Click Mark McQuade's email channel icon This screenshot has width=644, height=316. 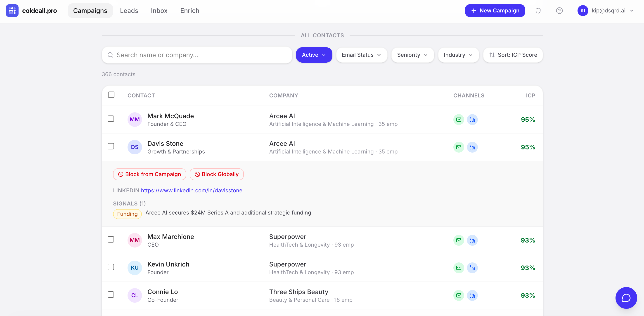tap(459, 120)
